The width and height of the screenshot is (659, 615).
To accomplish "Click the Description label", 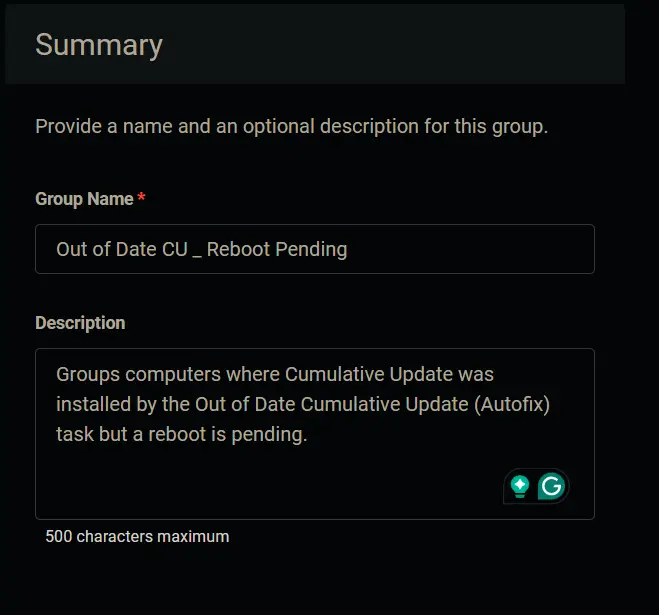I will [x=80, y=323].
